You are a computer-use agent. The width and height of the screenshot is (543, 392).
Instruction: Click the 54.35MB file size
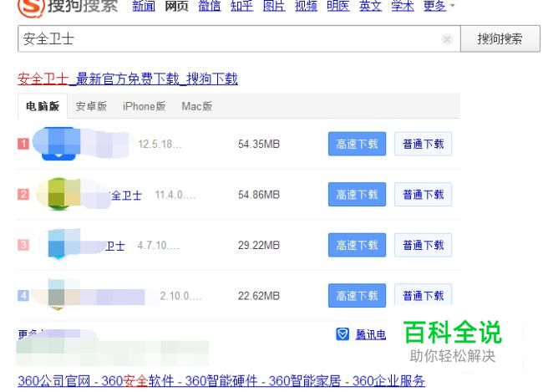pyautogui.click(x=259, y=144)
